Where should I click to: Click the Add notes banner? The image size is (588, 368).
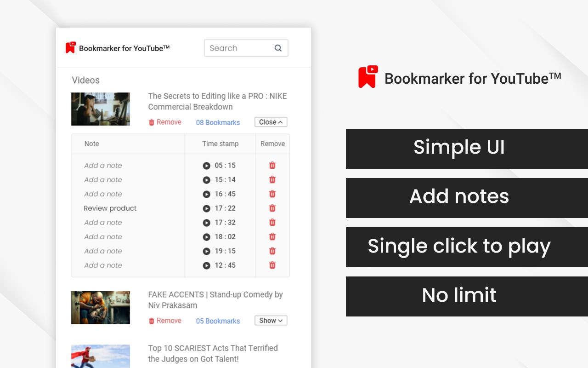(467, 198)
